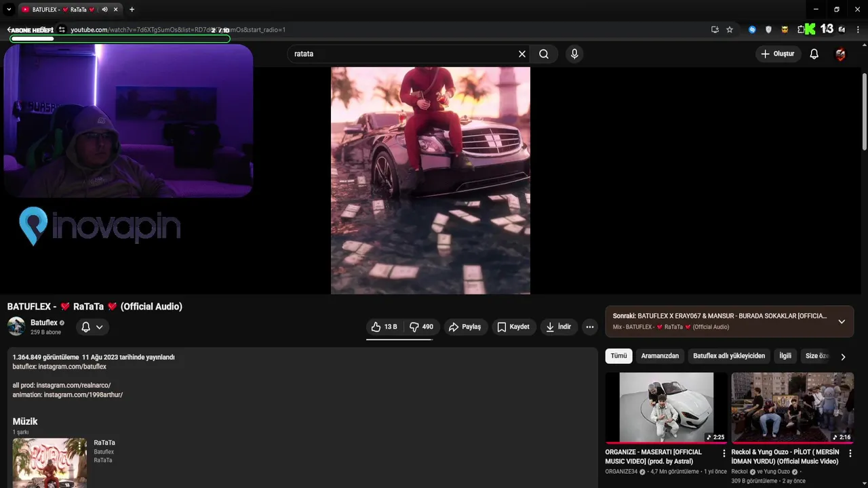
Task: Open the instagram.com/realnarco/ link
Action: pyautogui.click(x=73, y=385)
